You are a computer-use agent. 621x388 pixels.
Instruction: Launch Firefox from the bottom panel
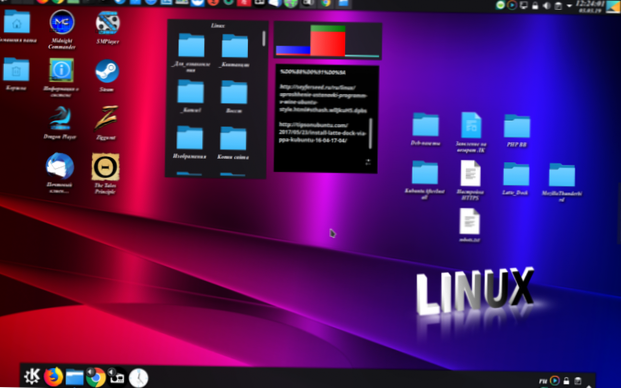(x=53, y=377)
